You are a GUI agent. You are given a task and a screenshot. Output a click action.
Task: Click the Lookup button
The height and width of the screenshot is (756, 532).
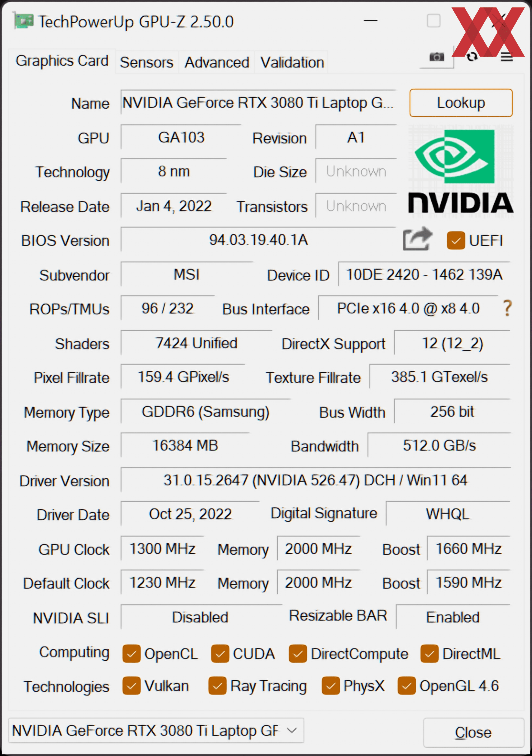click(x=461, y=103)
